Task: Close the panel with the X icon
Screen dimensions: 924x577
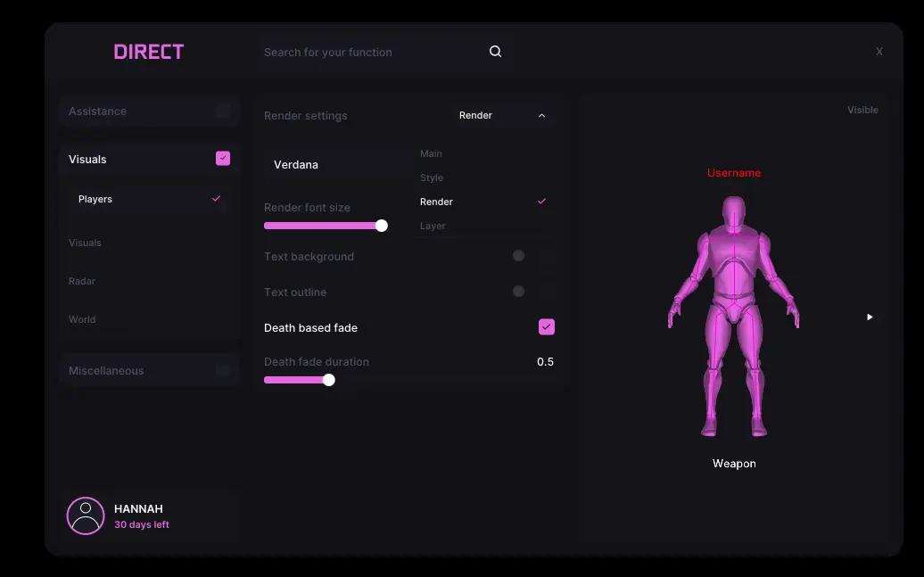Action: (x=879, y=52)
